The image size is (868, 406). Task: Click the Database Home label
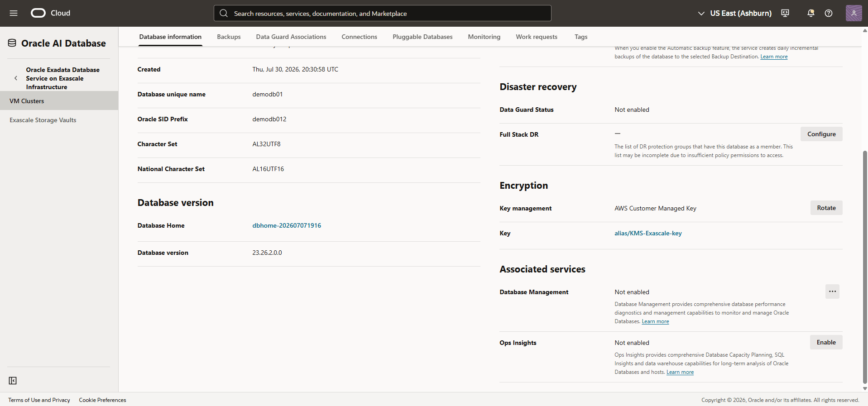click(161, 225)
